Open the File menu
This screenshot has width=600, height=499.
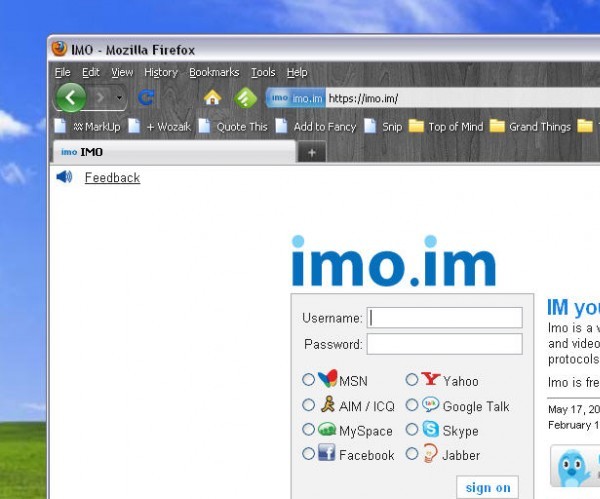pyautogui.click(x=62, y=72)
